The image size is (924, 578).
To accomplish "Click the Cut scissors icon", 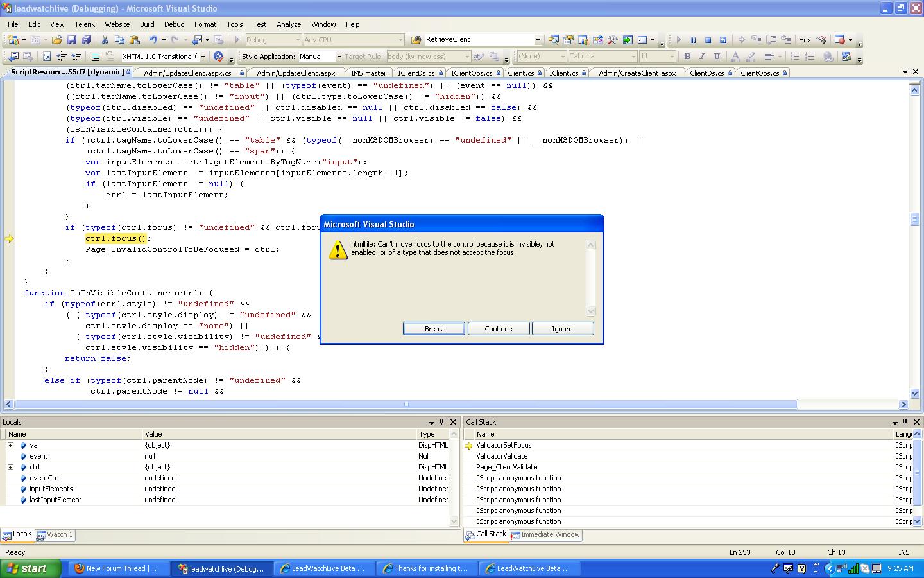I will tap(105, 40).
